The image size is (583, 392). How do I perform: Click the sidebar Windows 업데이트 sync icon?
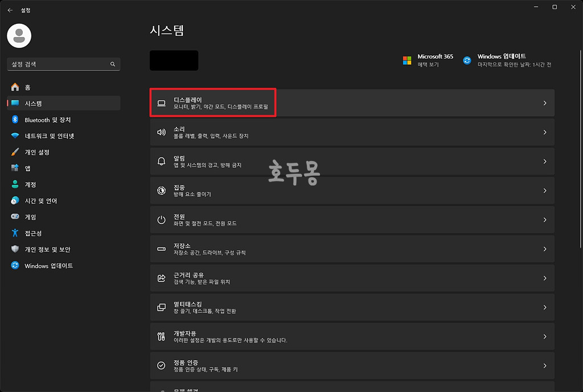point(15,265)
